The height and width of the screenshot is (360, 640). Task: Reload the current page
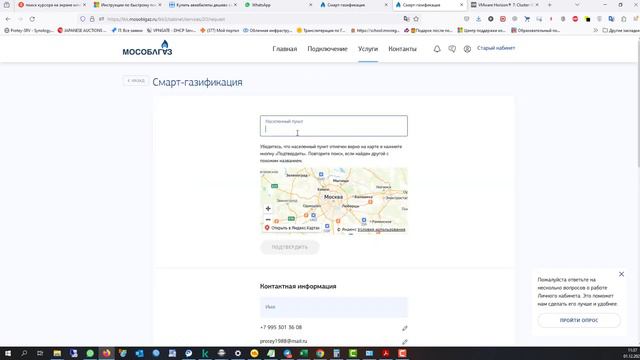(x=32, y=19)
